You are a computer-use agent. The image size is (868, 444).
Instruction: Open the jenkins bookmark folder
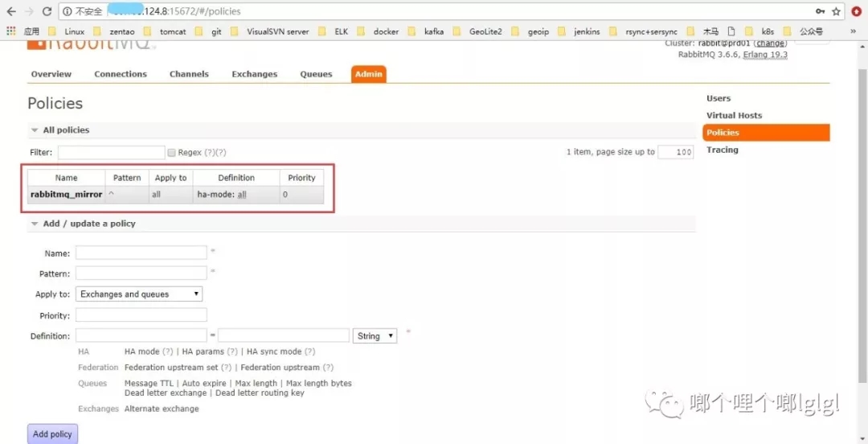coord(580,31)
